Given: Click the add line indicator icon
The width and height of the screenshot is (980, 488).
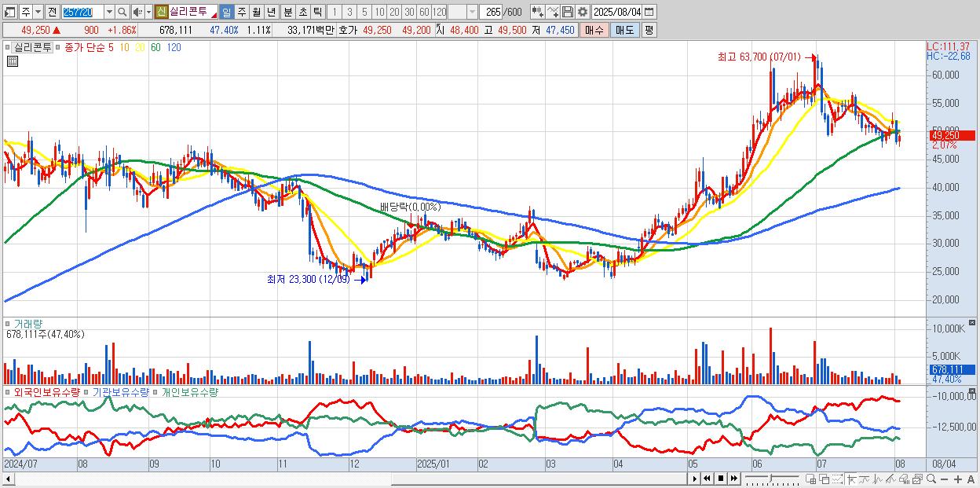Looking at the screenshot, I should pyautogui.click(x=552, y=12).
